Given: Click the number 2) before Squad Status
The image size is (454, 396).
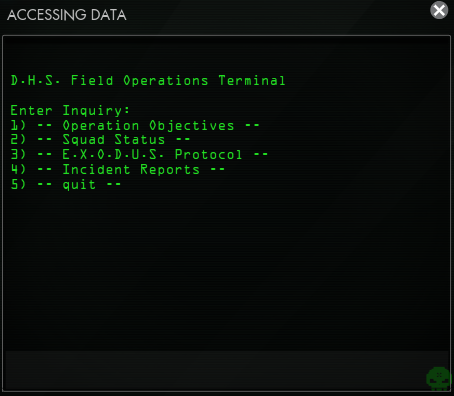Looking at the screenshot, I should click(x=18, y=139).
